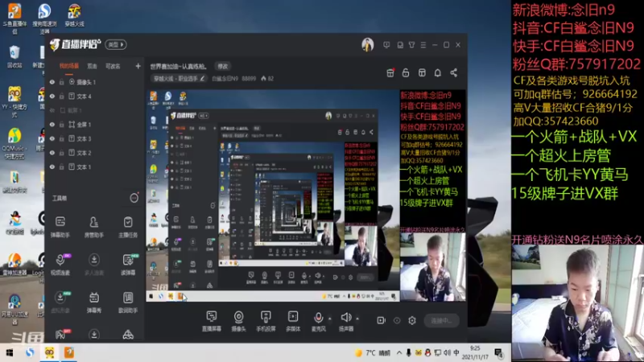Image resolution: width=644 pixels, height=362 pixels.
Task: Hide the 全屏 1 layer
Action: pyautogui.click(x=52, y=125)
